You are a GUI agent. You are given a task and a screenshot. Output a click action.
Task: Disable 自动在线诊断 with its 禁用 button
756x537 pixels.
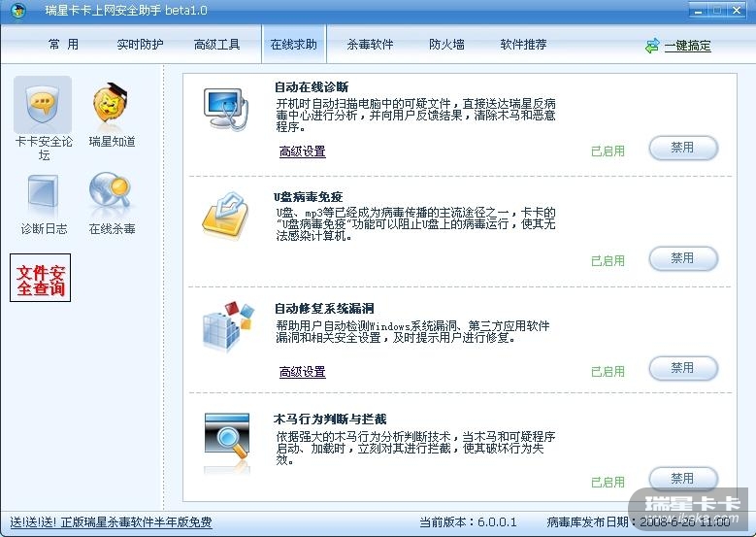[683, 148]
